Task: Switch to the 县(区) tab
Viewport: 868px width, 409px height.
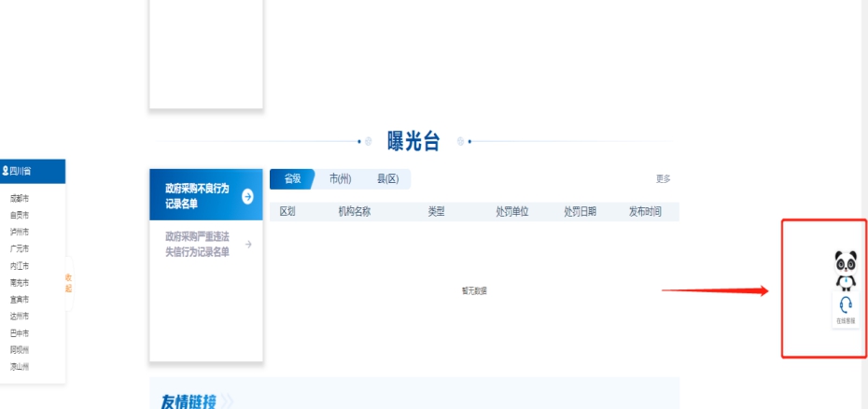Action: click(x=387, y=178)
